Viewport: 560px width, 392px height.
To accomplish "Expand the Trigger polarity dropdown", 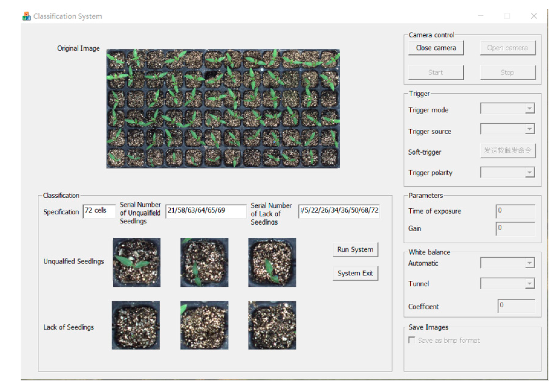I will point(507,172).
